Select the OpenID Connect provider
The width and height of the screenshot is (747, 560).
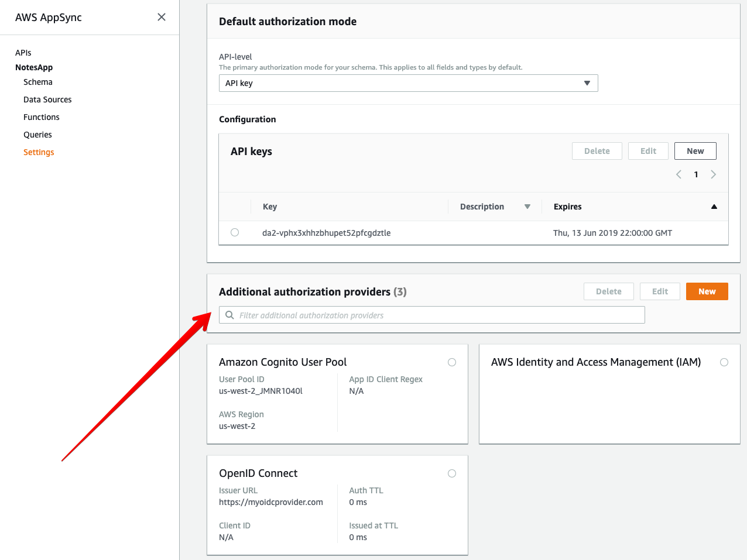coord(451,473)
